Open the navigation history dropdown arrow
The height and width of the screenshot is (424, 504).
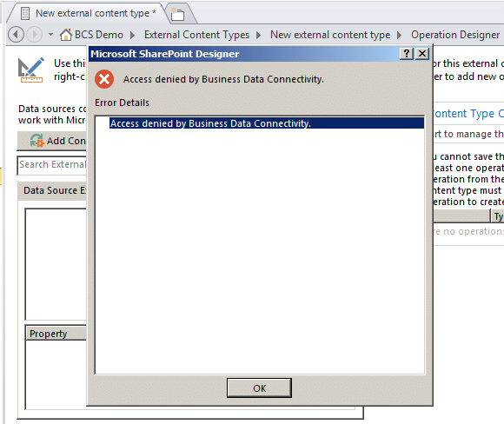50,34
